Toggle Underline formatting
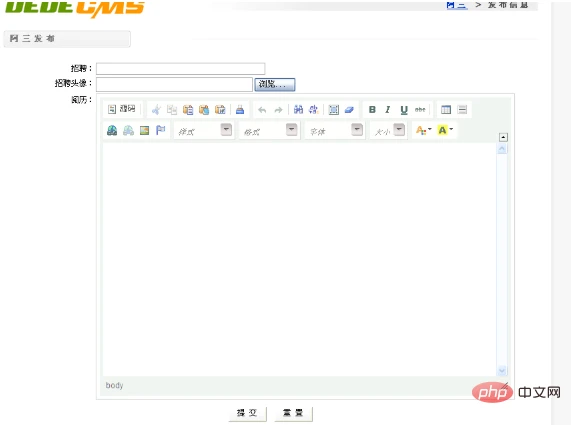571x425 pixels. [x=404, y=110]
